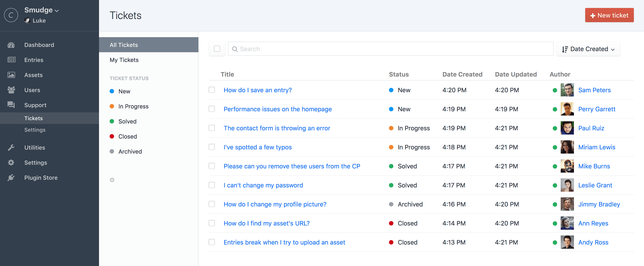Check the 'How do I save an entry?' row
Screen dimensions: 644x266
pyautogui.click(x=212, y=90)
